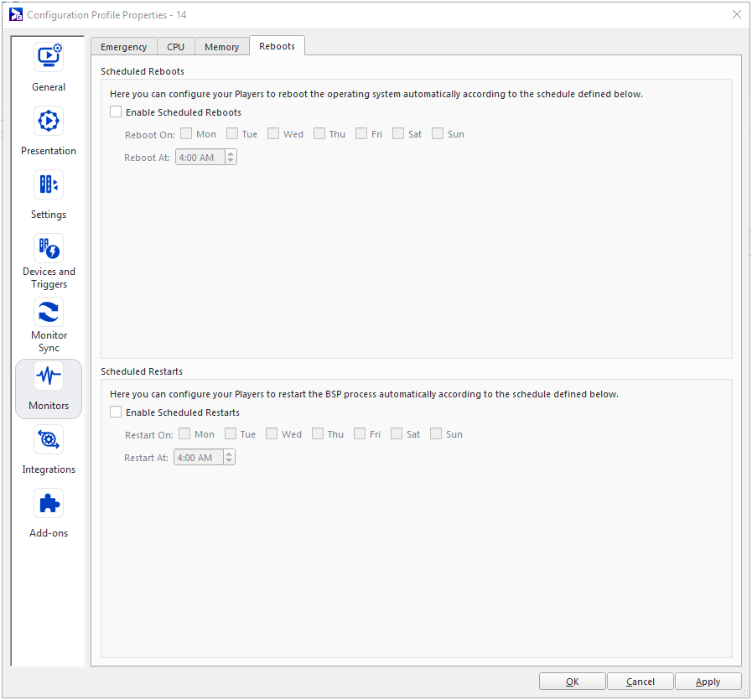Open the Add-ons puzzle icon

click(x=49, y=504)
